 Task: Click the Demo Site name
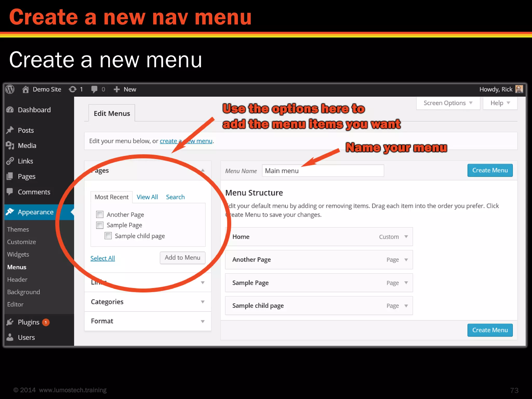pyautogui.click(x=47, y=89)
